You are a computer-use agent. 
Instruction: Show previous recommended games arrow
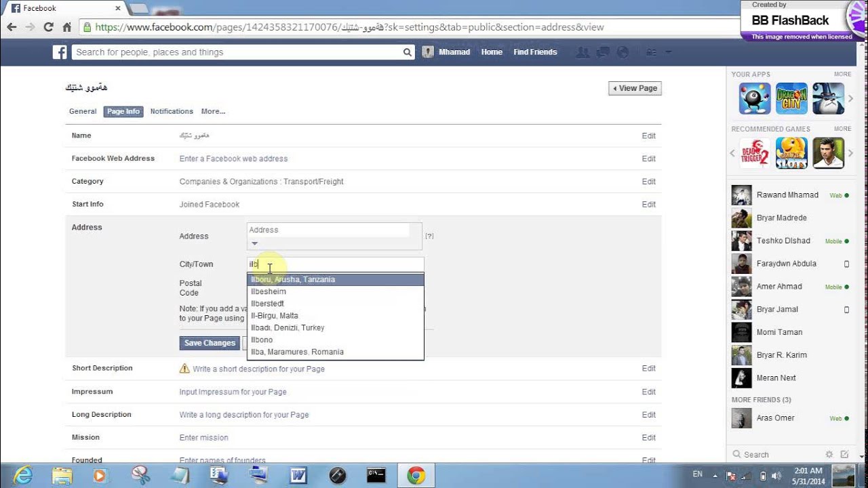tap(732, 153)
